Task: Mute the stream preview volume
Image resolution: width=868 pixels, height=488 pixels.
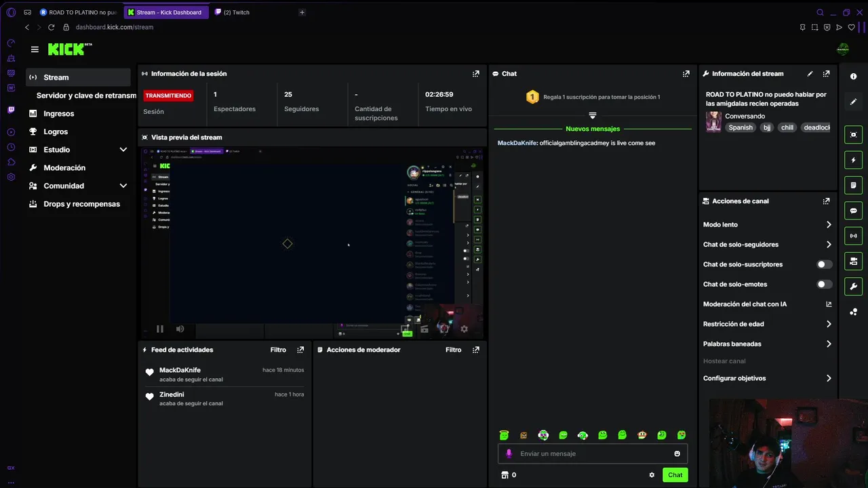Action: [x=180, y=329]
